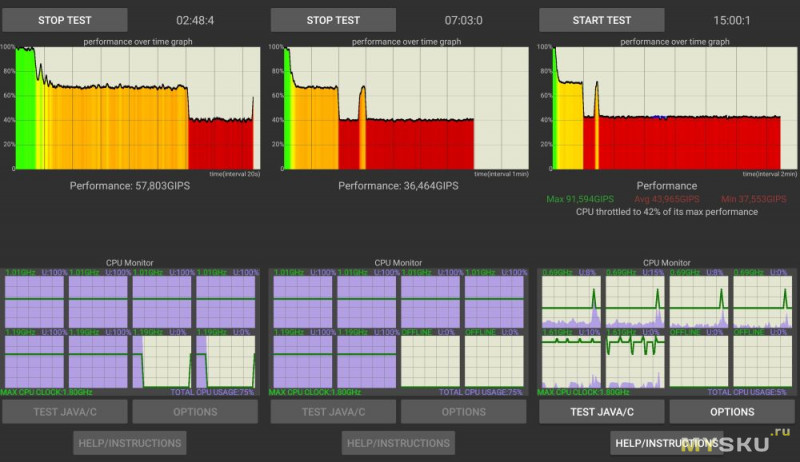Image resolution: width=800 pixels, height=462 pixels.
Task: Click OPTIONS under the 36,464GIPS result
Action: click(x=463, y=412)
